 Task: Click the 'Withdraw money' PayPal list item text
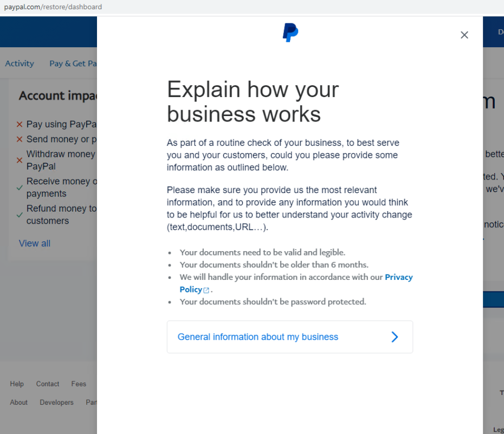(61, 160)
